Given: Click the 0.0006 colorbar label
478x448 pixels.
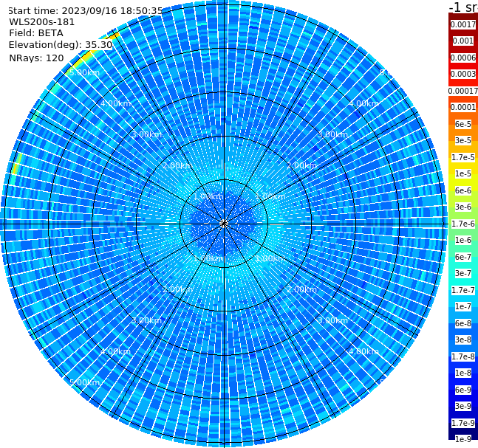Looking at the screenshot, I should (x=463, y=58).
